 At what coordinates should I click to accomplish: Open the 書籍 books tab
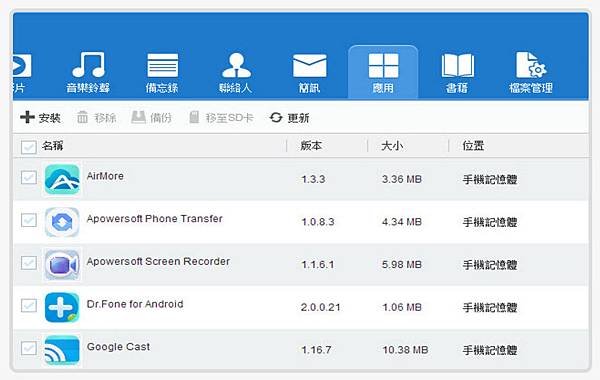(457, 73)
